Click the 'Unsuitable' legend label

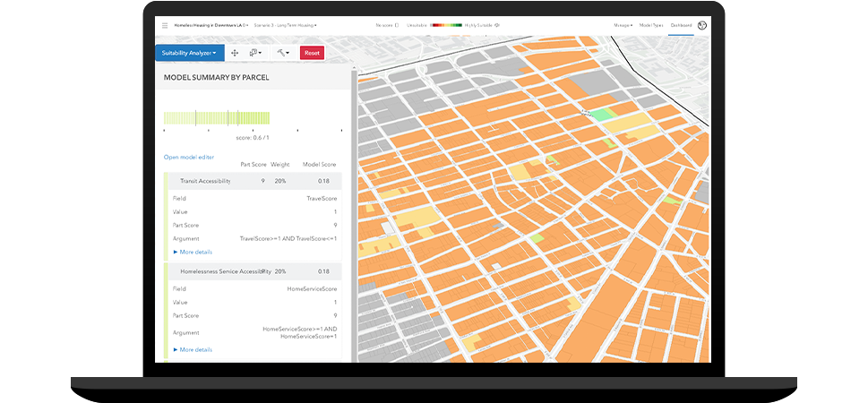point(417,25)
